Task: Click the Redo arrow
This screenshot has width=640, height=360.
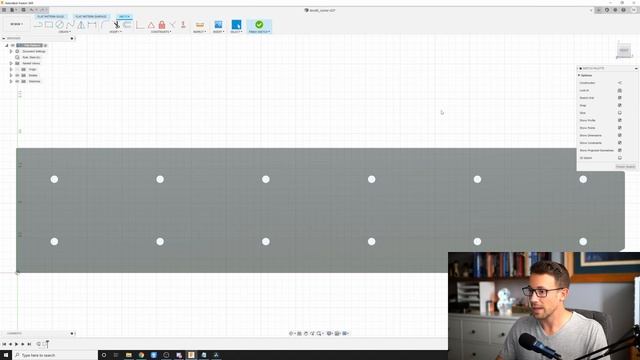Action: point(42,10)
